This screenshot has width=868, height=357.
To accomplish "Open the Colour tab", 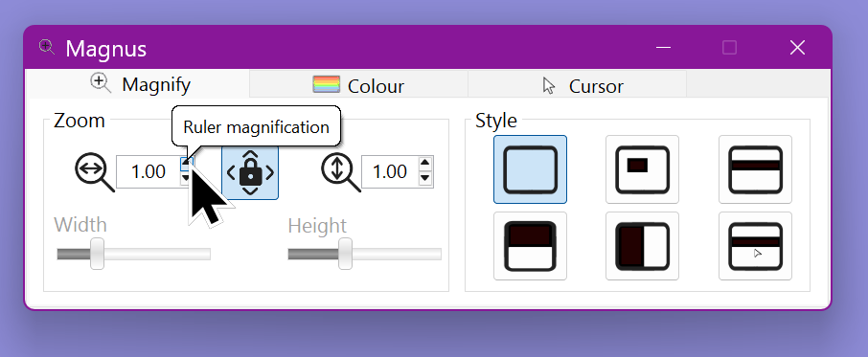I will [x=358, y=85].
